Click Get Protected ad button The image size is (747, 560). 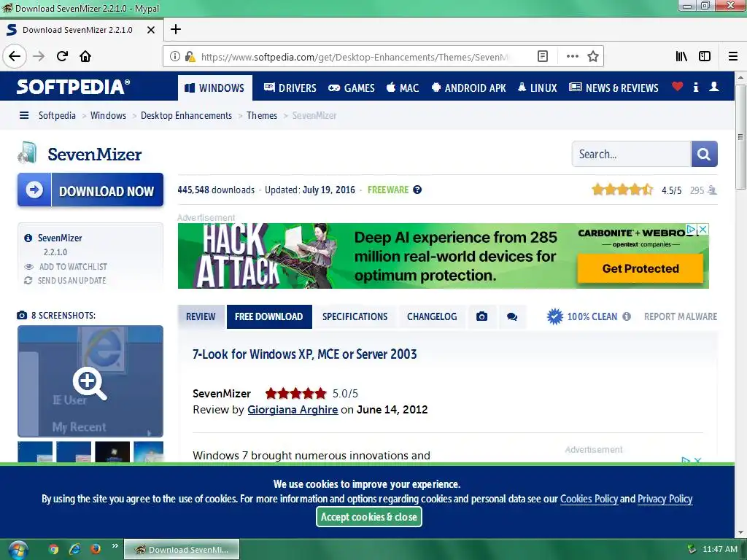(x=640, y=268)
